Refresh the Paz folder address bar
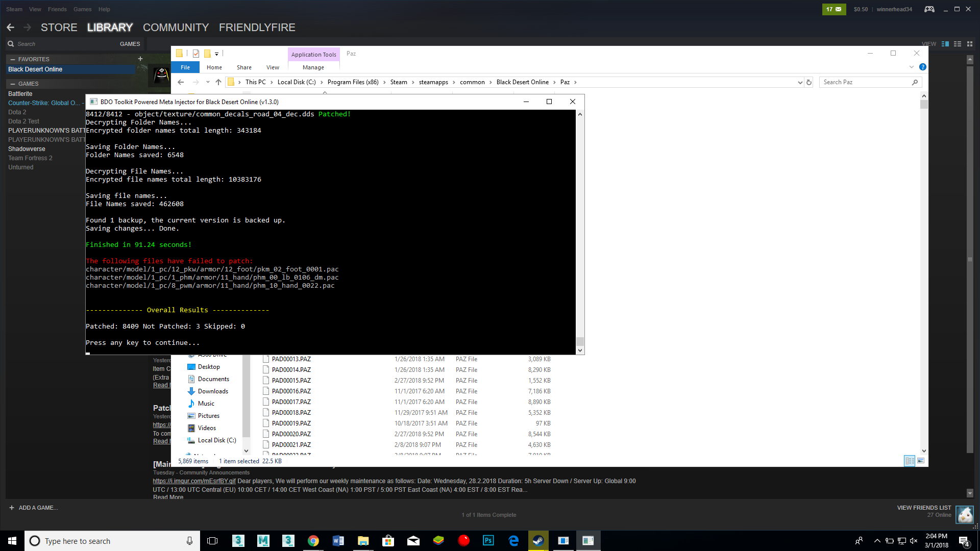This screenshot has height=551, width=980. point(809,82)
